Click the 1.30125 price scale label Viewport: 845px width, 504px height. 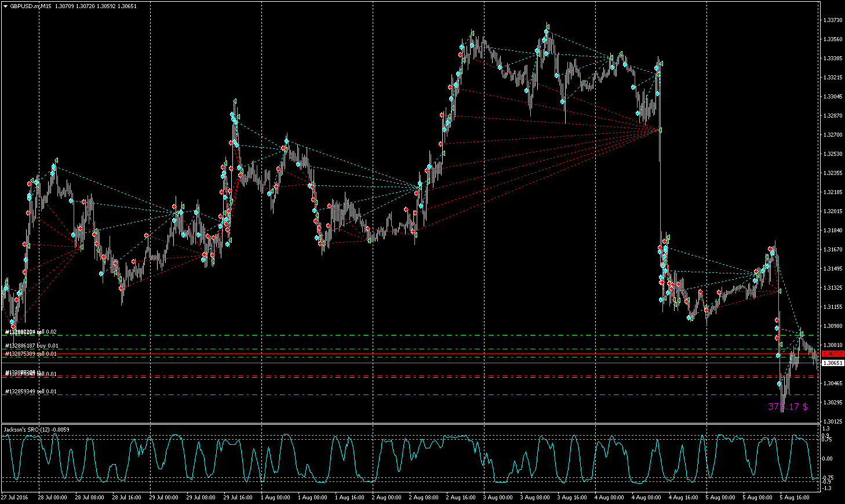click(833, 421)
